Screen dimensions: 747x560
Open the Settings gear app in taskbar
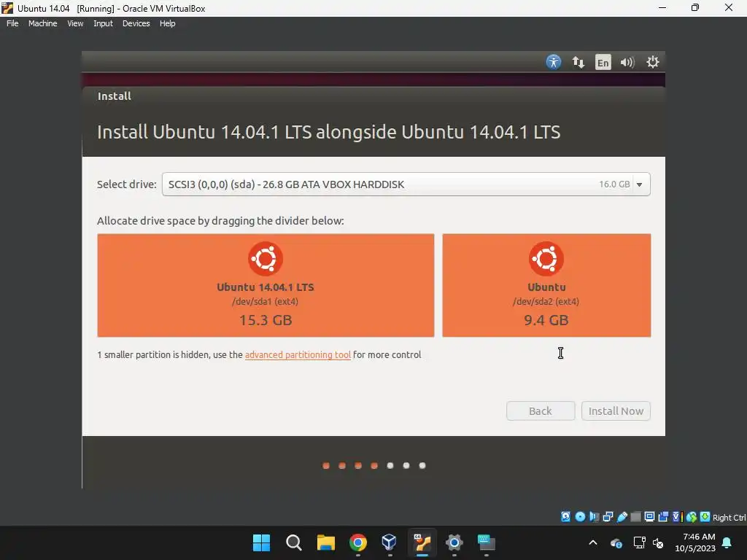pyautogui.click(x=454, y=542)
